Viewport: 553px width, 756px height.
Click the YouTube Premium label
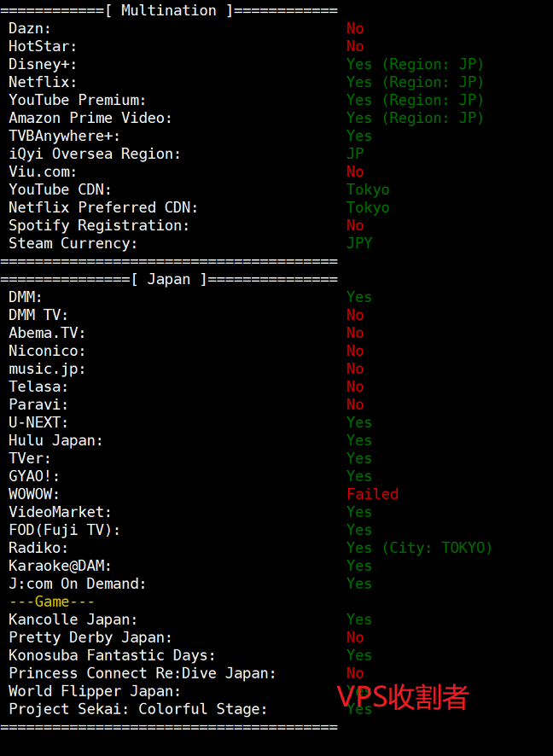pos(78,100)
